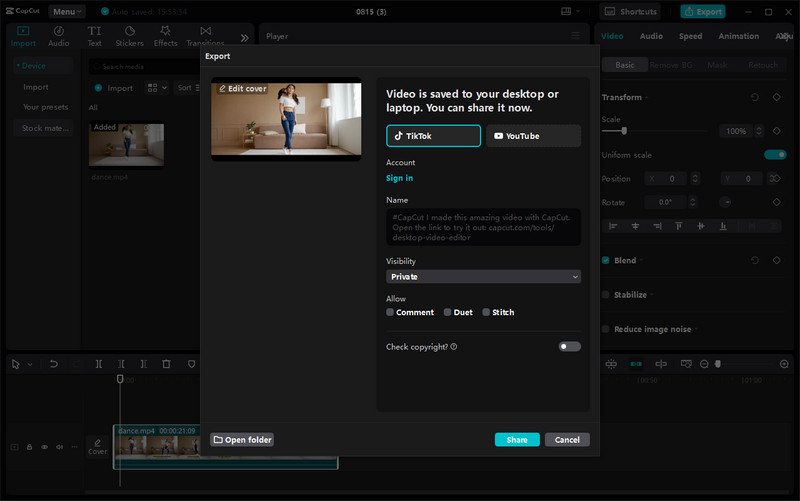The image size is (800, 501).
Task: Reset the Blend settings
Action: click(x=755, y=260)
